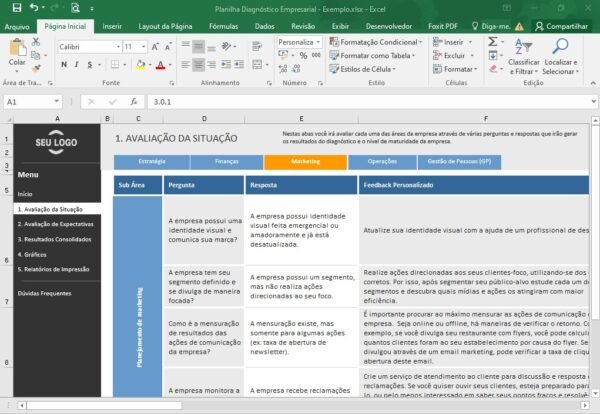The width and height of the screenshot is (600, 414).
Task: Open 3. Resultados Consolidados menu link
Action: 54,239
